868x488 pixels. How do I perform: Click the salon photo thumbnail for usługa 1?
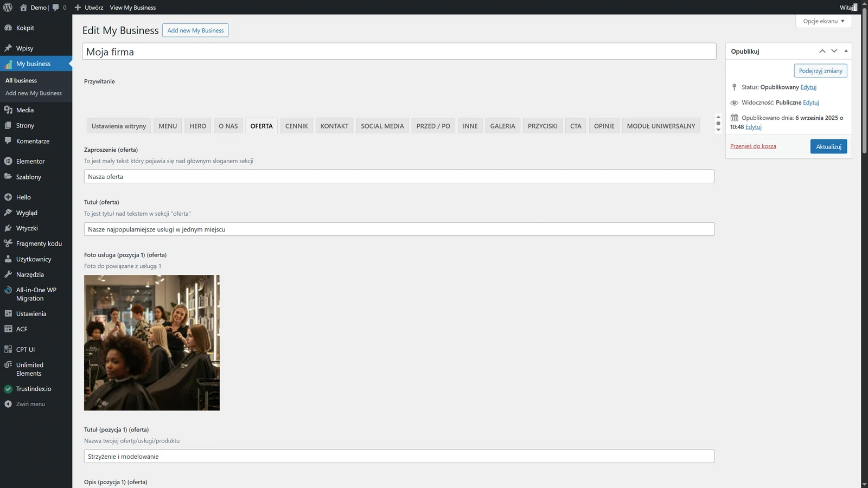click(x=152, y=343)
